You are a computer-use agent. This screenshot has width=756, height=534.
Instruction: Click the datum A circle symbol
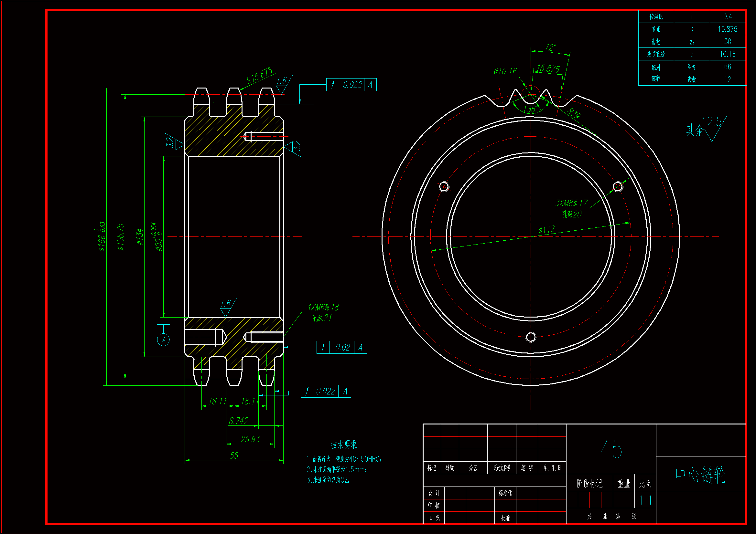[163, 340]
